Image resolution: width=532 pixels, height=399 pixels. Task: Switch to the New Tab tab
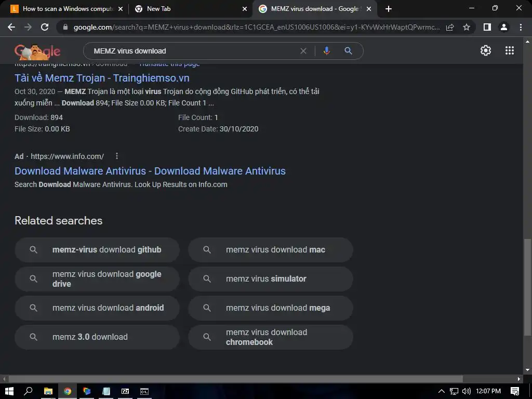click(x=190, y=9)
